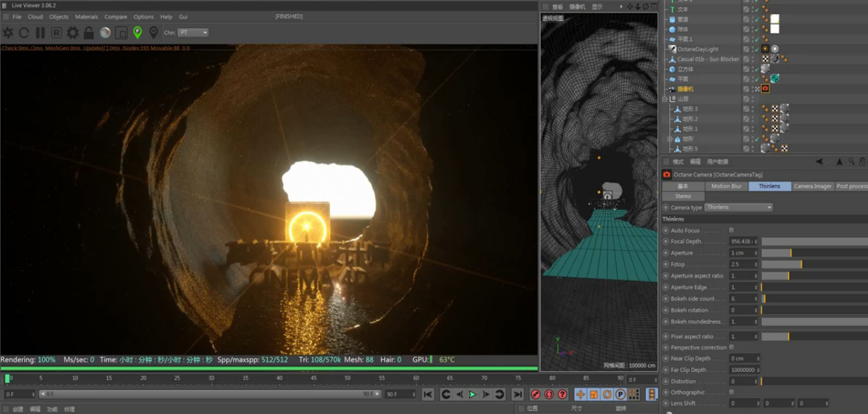Open the Options menu
The image size is (868, 414).
143,17
